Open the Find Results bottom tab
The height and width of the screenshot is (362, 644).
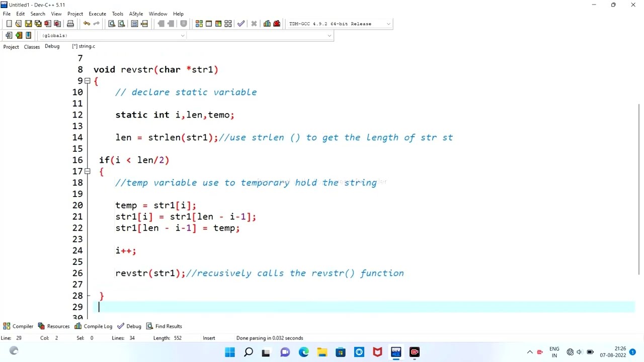tap(164, 326)
